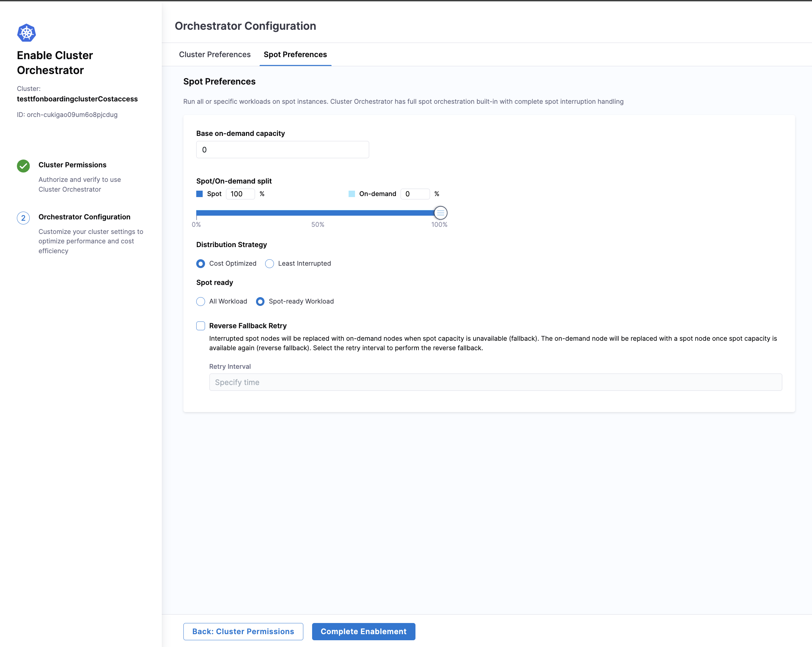Click the light blue On-demand legend square
This screenshot has height=647, width=812.
[x=351, y=194]
